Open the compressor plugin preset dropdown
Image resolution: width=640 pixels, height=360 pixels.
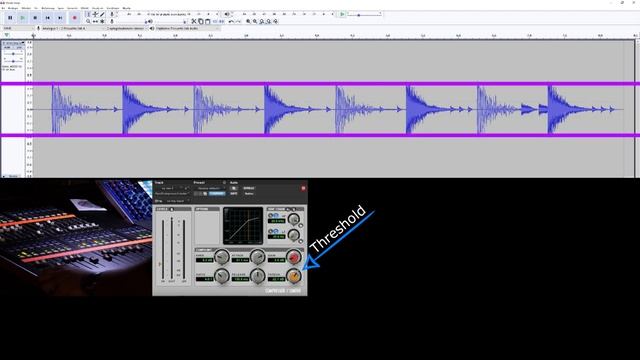pyautogui.click(x=210, y=188)
